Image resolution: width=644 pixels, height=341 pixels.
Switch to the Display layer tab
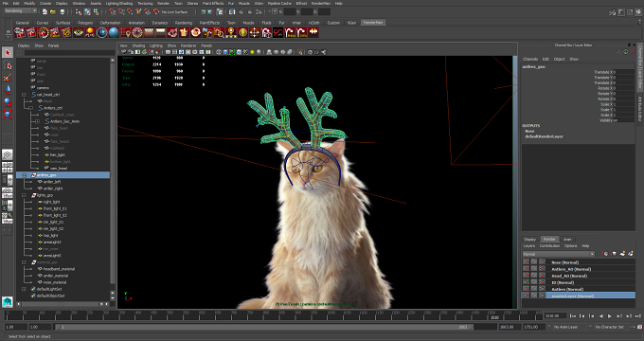530,239
